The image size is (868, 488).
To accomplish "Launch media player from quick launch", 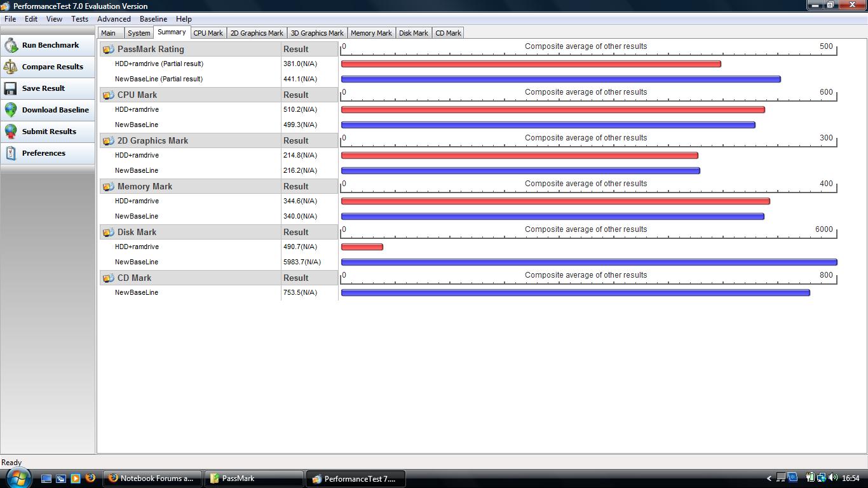I will [x=76, y=478].
